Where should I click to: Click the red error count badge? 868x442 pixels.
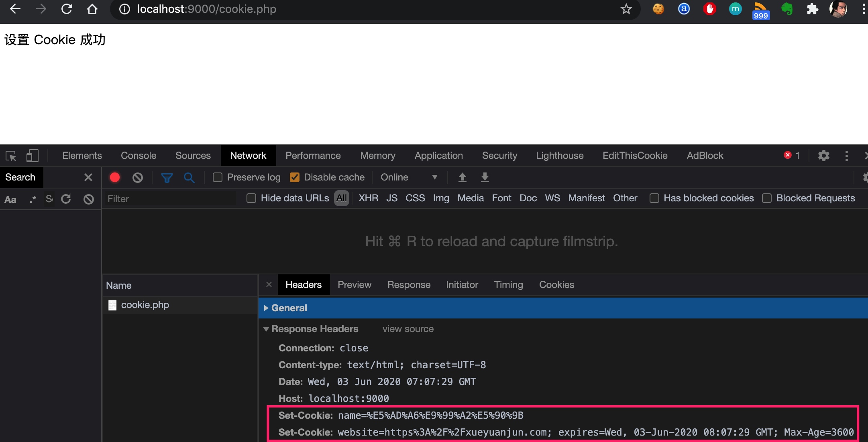click(792, 155)
